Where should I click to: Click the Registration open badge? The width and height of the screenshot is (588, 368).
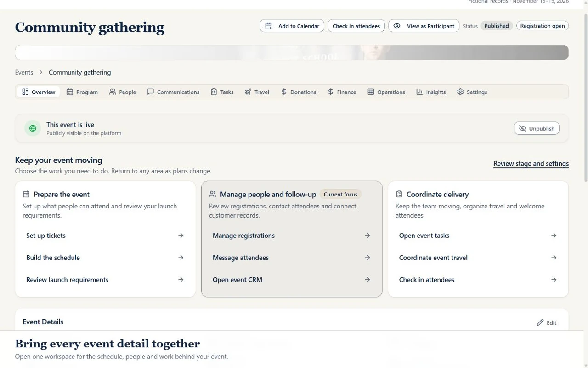pos(543,26)
